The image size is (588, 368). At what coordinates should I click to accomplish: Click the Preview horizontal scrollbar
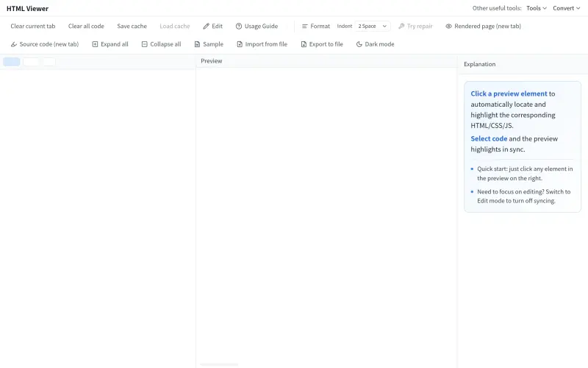219,364
